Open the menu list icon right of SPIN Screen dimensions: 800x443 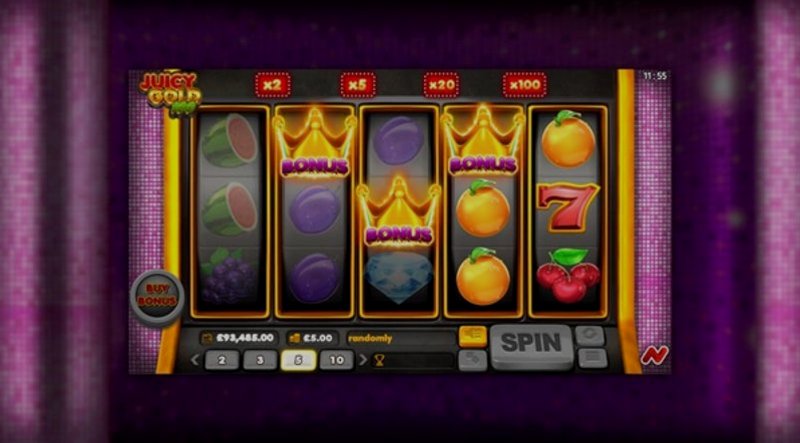(x=593, y=358)
